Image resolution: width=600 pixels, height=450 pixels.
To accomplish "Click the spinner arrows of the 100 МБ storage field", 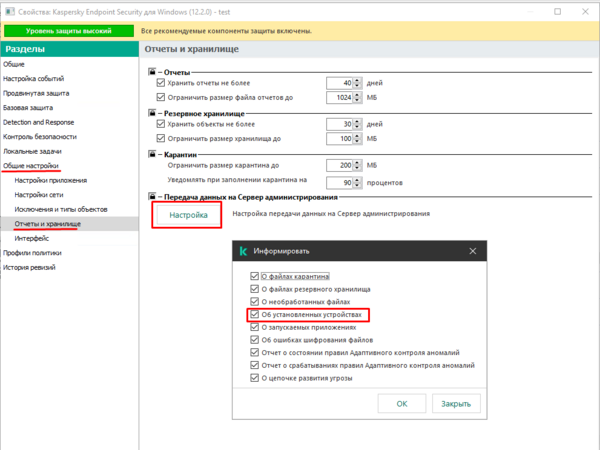I will 357,139.
